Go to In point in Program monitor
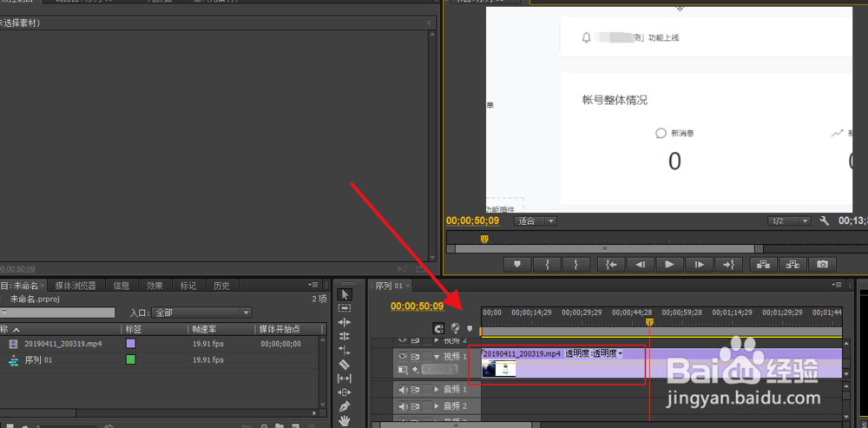868x428 pixels. pyautogui.click(x=612, y=265)
